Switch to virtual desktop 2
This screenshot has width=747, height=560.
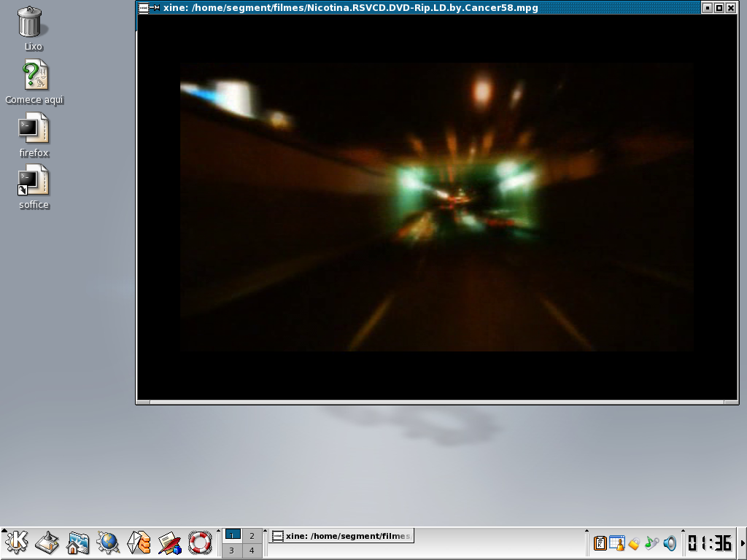[x=252, y=535]
